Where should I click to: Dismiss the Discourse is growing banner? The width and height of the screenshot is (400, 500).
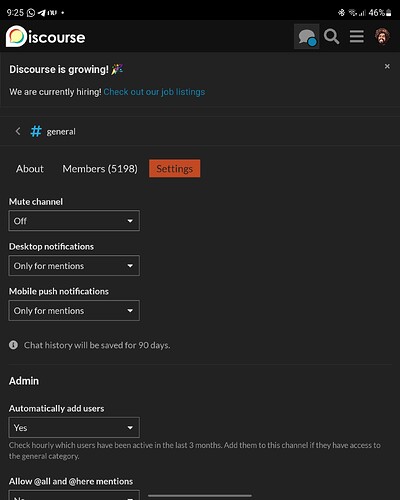(x=387, y=66)
